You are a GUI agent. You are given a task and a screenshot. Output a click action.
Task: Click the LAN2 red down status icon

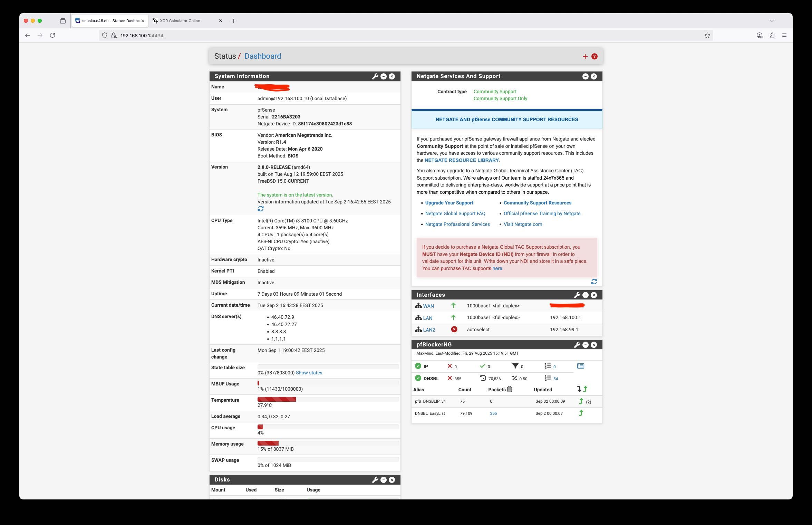click(x=454, y=330)
